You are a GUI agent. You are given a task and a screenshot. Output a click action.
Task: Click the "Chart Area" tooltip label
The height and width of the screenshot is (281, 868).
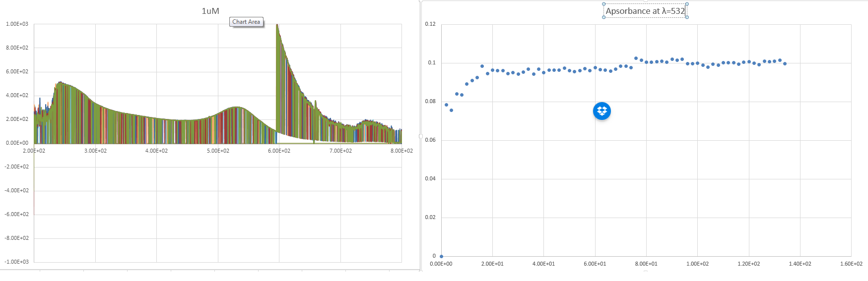246,22
